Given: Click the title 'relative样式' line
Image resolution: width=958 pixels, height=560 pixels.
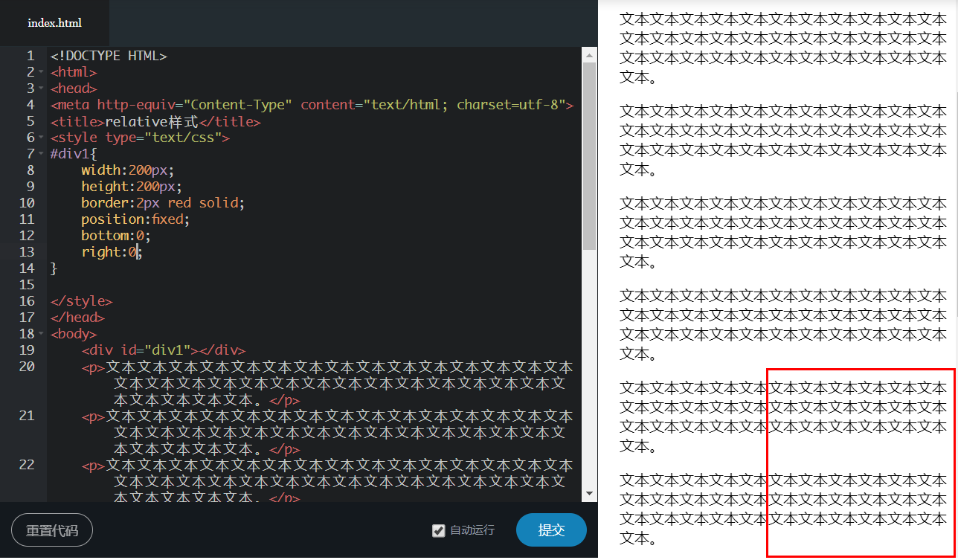Looking at the screenshot, I should pyautogui.click(x=155, y=121).
